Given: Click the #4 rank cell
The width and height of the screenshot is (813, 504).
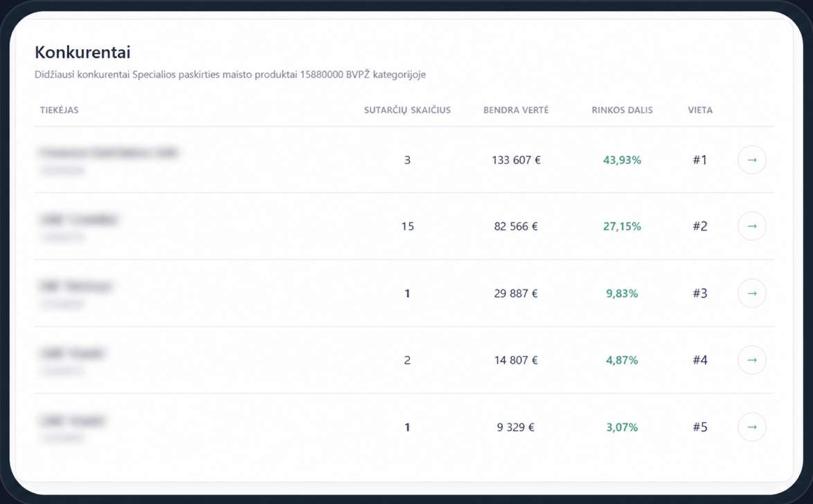Looking at the screenshot, I should click(700, 360).
